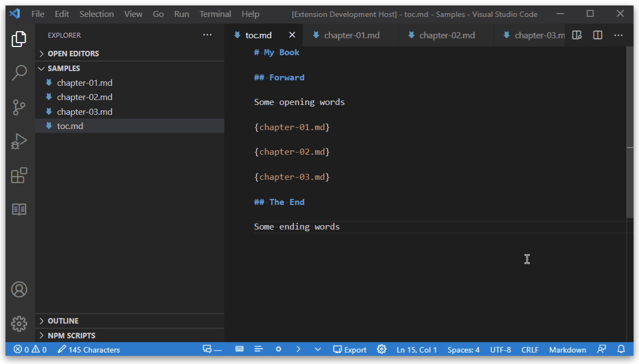Open the Go menu
This screenshot has width=639, height=364.
point(158,14)
